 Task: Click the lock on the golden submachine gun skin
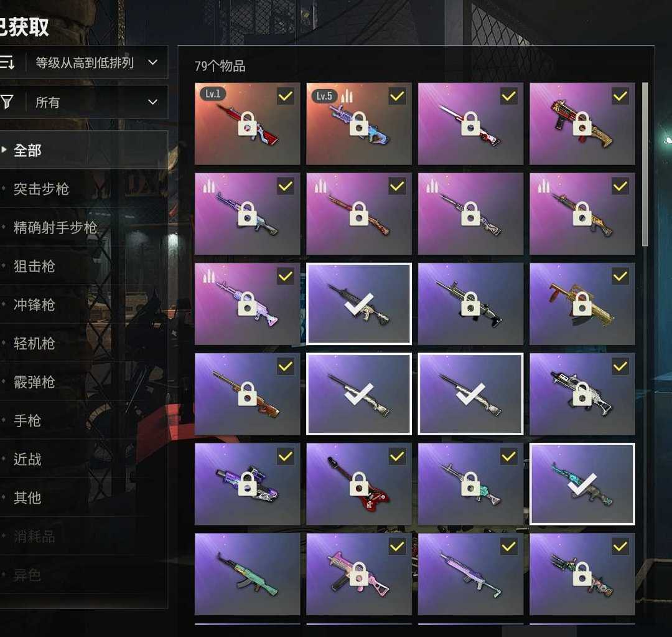click(x=582, y=304)
